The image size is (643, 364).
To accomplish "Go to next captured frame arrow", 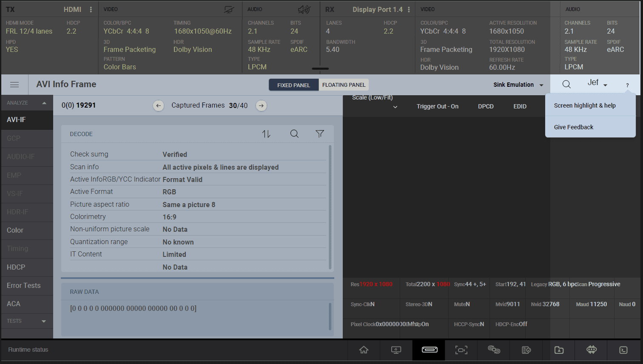I will point(262,105).
